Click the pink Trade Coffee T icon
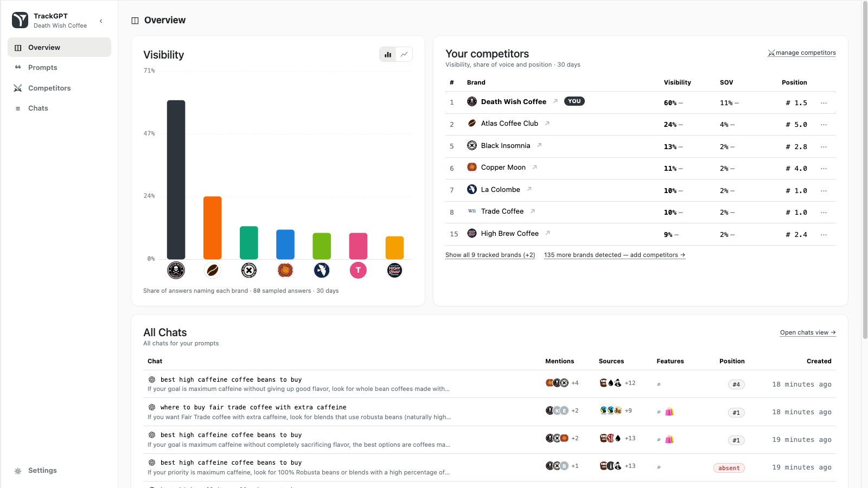 [358, 270]
